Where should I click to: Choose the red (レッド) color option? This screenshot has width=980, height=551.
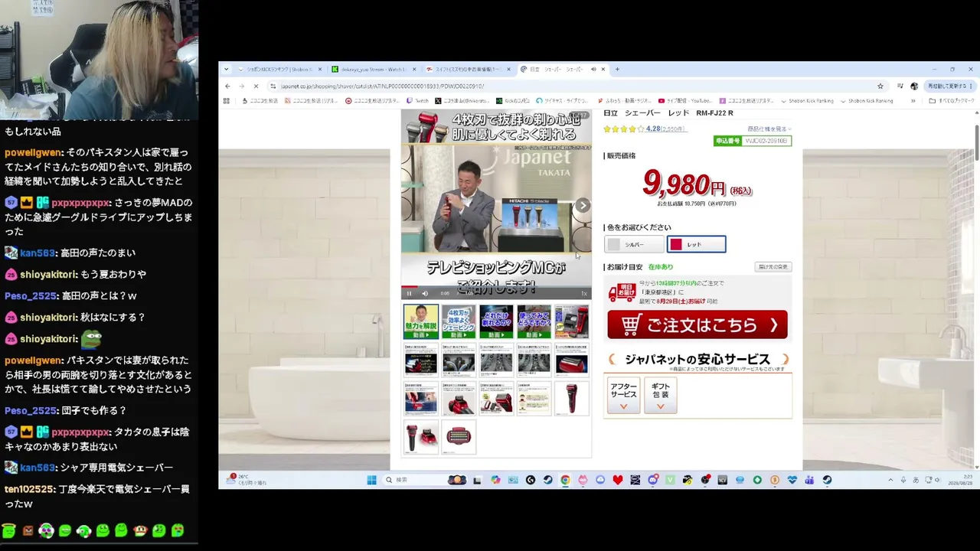point(696,244)
